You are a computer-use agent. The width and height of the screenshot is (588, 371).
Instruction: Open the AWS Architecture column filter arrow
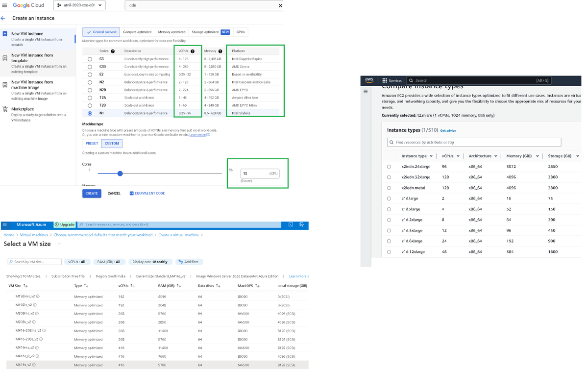496,156
